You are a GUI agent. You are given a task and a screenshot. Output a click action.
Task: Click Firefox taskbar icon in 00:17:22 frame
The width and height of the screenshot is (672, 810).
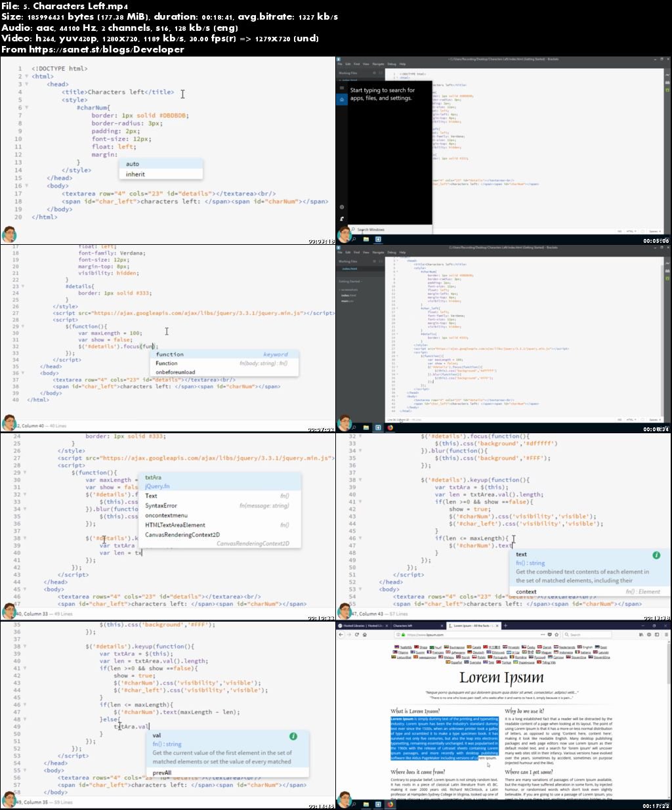[390, 804]
